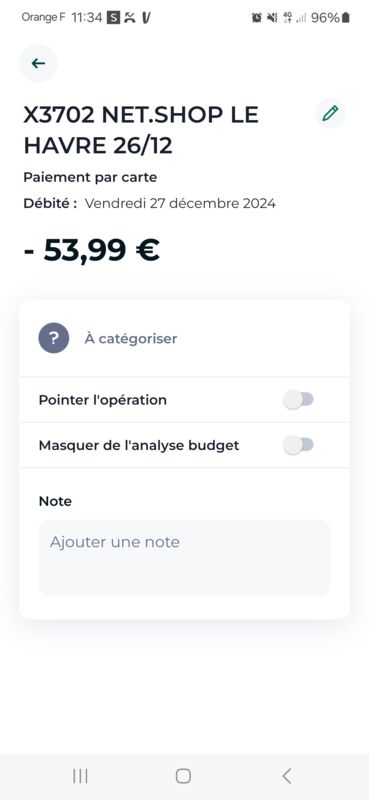Tap the green pencil edit icon

tap(330, 113)
